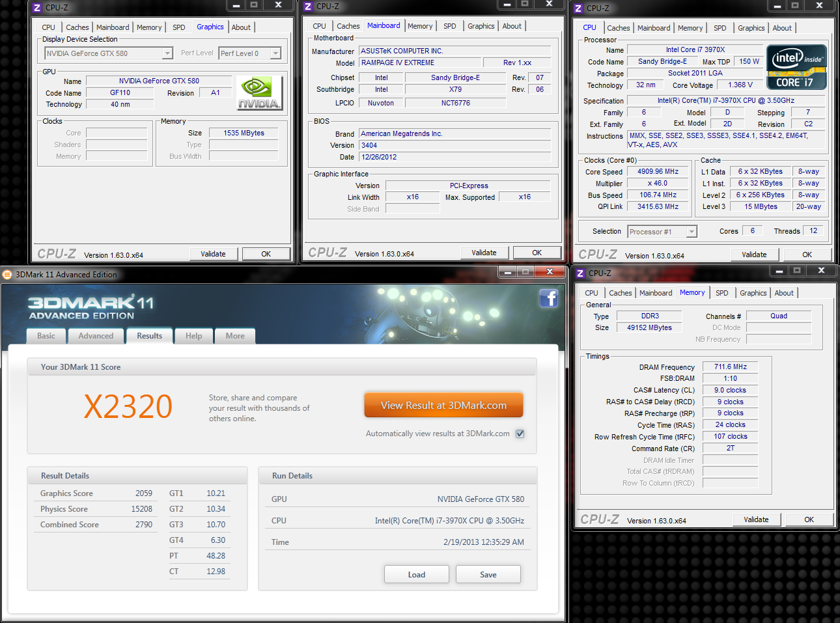This screenshot has height=623, width=840.
Task: Click the Intel Core i7 3970X name field
Action: click(x=695, y=49)
